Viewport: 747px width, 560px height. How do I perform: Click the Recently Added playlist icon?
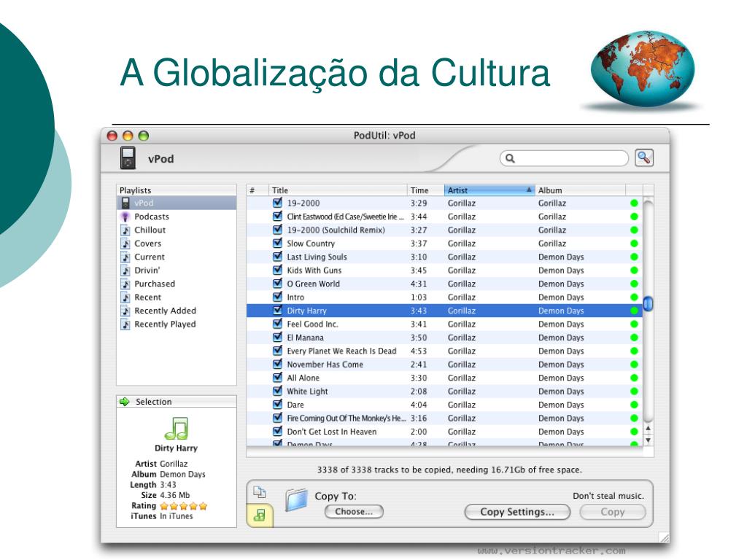click(x=125, y=311)
